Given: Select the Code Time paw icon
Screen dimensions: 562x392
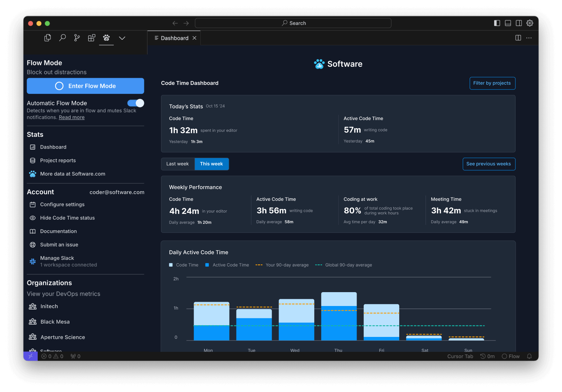Looking at the screenshot, I should (106, 38).
